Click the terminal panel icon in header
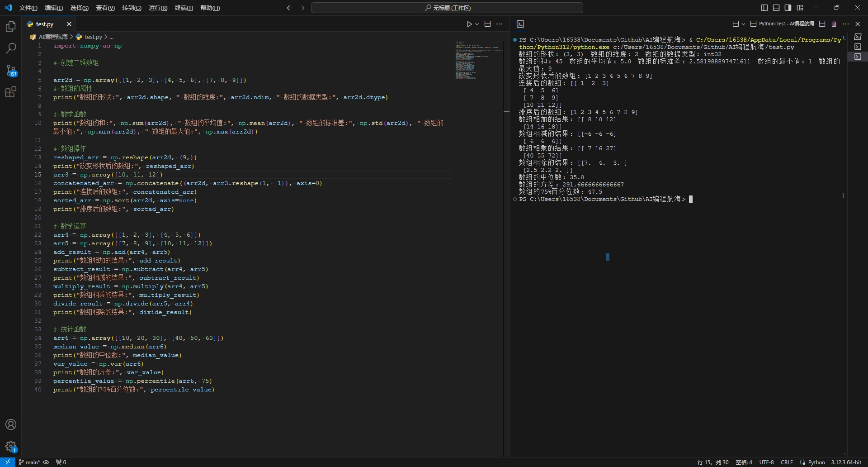The image size is (868, 467). pos(520,24)
